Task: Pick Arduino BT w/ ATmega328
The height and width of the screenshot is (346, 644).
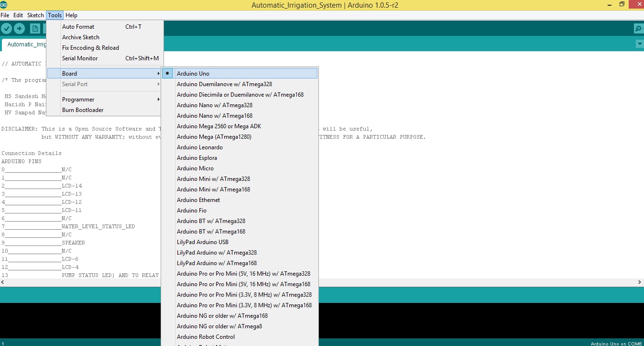Action: [x=240, y=221]
